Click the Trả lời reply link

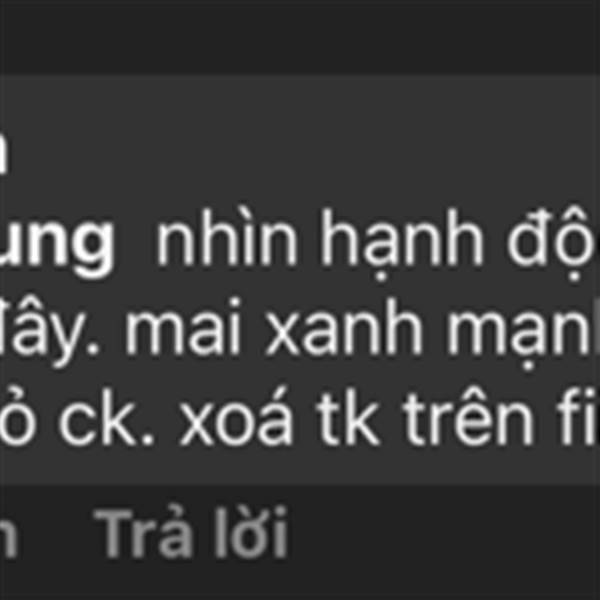click(x=191, y=533)
